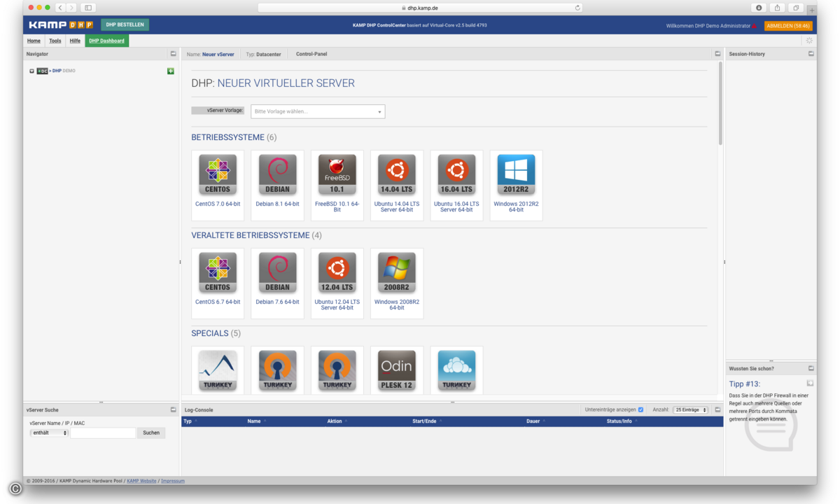
Task: Select Ubuntu 14.04 LTS Server tile
Action: (397, 185)
